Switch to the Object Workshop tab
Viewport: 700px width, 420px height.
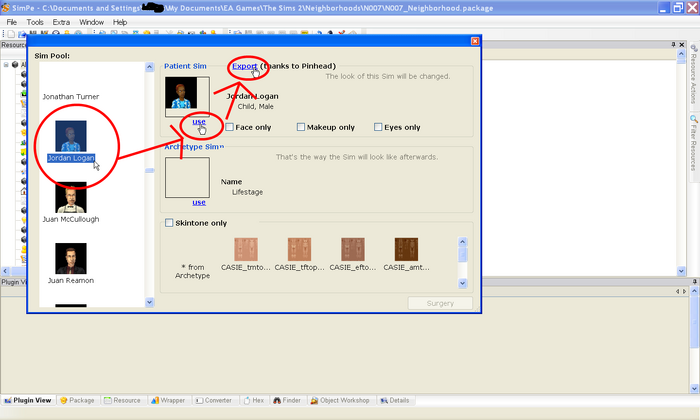click(x=340, y=400)
